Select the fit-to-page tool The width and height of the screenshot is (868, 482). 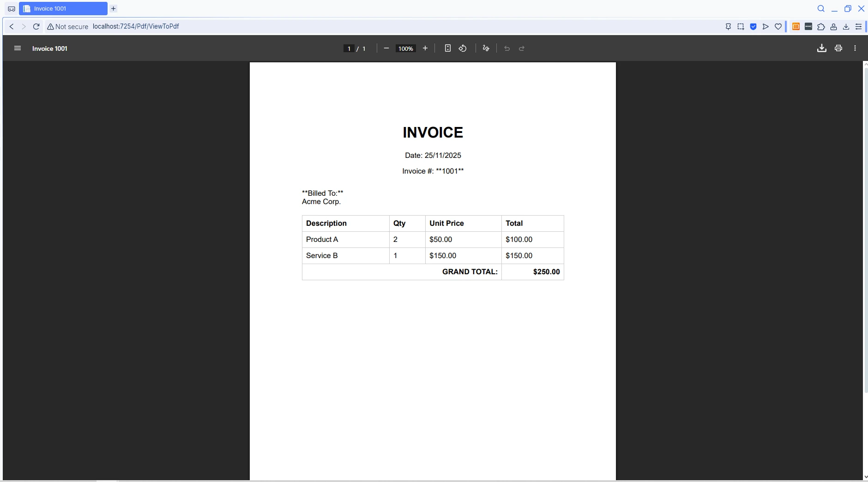[447, 48]
